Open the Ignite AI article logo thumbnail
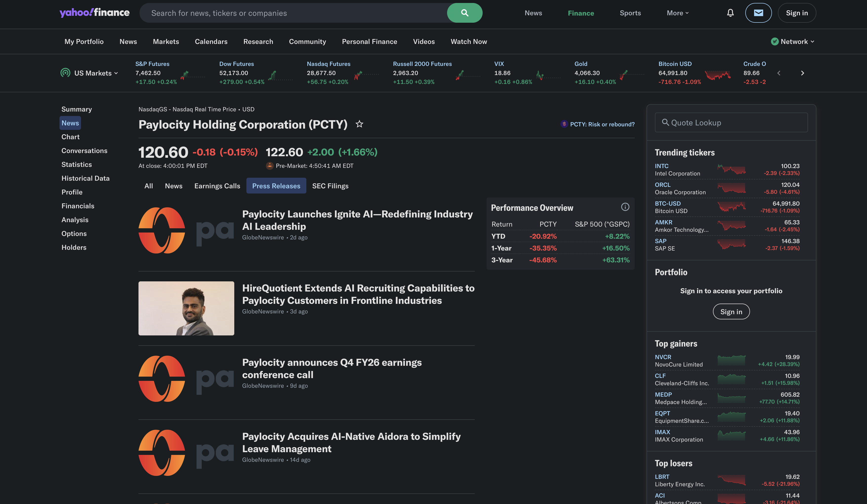867x504 pixels. pyautogui.click(x=186, y=230)
